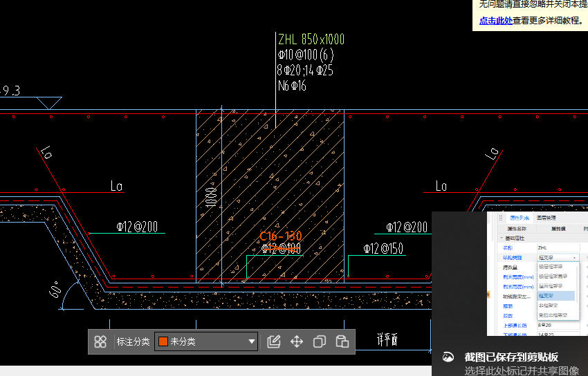Click the snip notification picture icon
The image size is (588, 376).
[x=448, y=357]
